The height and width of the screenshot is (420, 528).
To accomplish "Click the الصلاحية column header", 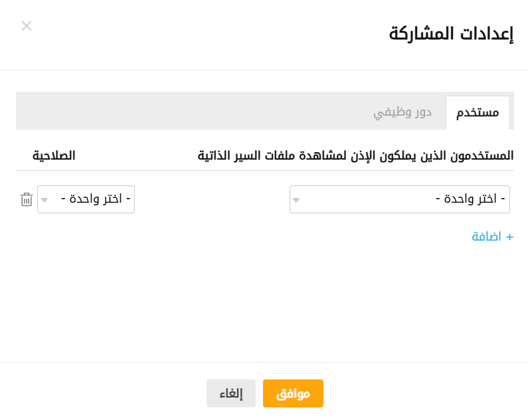I will (x=54, y=156).
